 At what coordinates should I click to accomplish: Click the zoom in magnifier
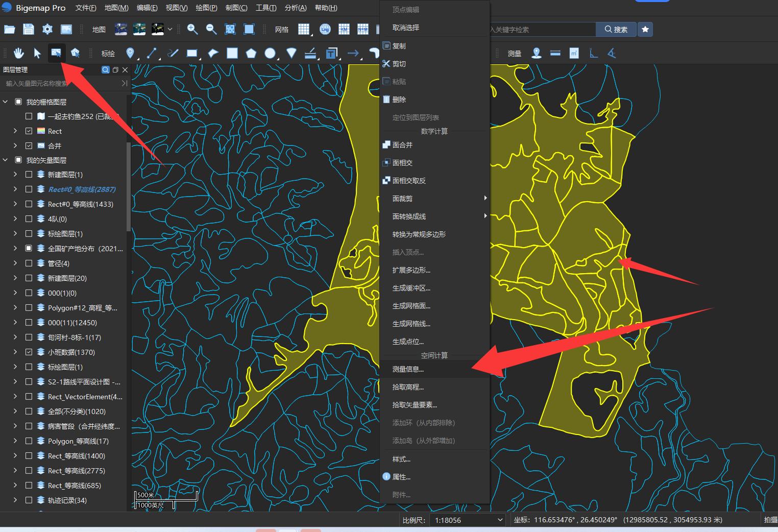[x=192, y=29]
